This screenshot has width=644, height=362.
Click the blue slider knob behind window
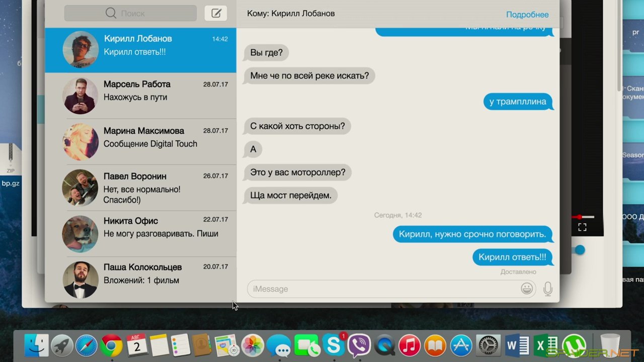[580, 250]
